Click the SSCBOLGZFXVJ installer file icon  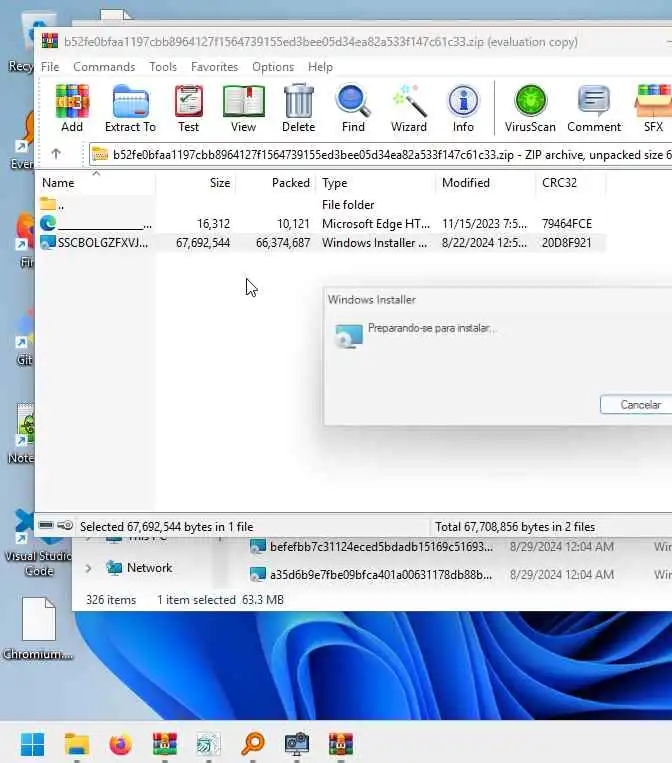(48, 242)
